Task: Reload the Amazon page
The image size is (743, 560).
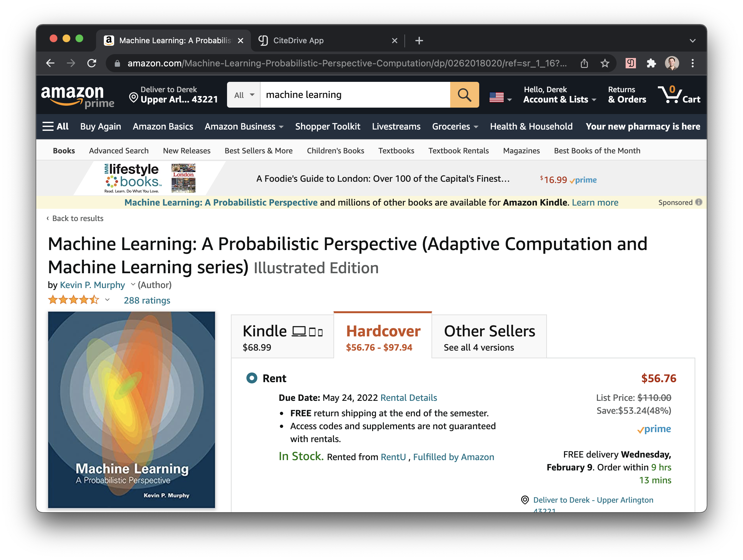Action: coord(92,63)
